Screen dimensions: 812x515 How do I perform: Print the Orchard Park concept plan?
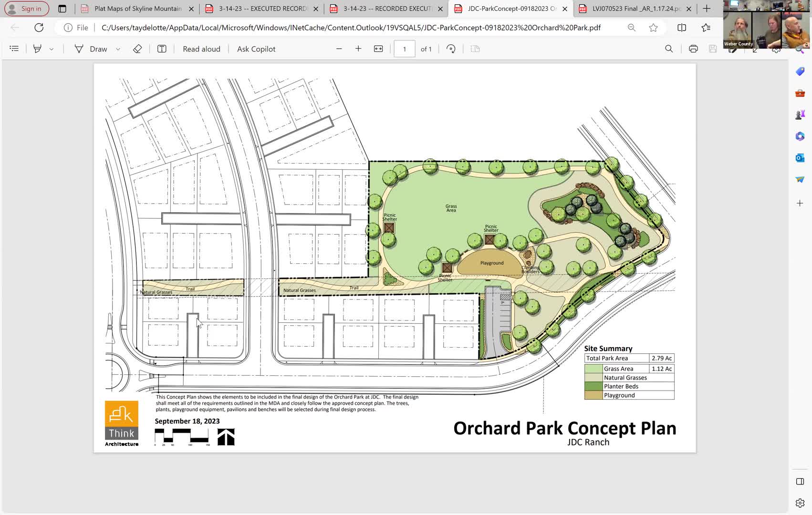click(x=693, y=49)
